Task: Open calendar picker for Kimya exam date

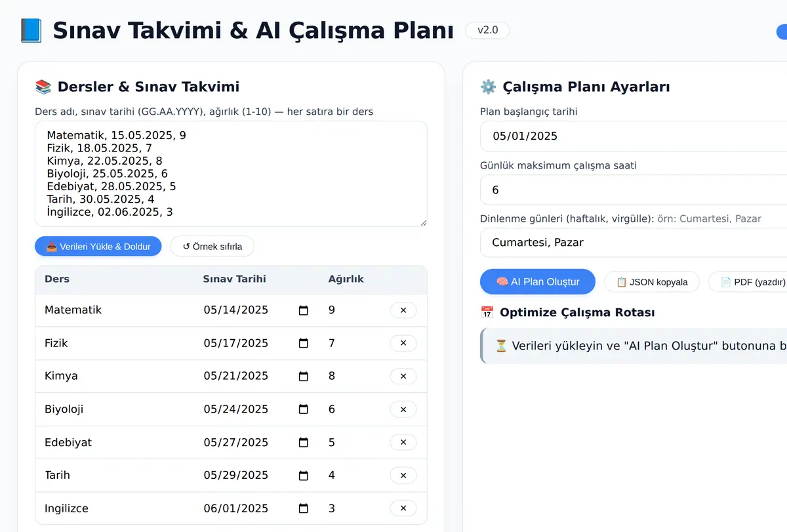Action: tap(303, 377)
